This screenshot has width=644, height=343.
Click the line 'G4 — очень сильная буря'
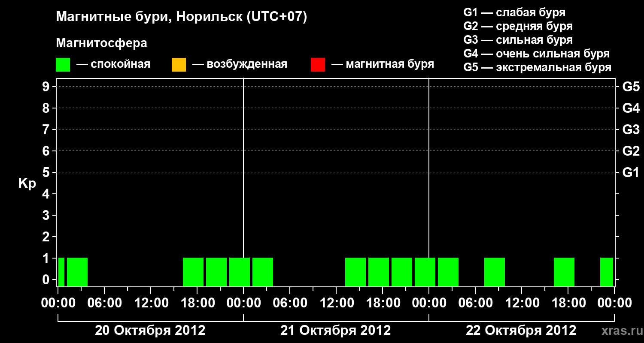(537, 54)
